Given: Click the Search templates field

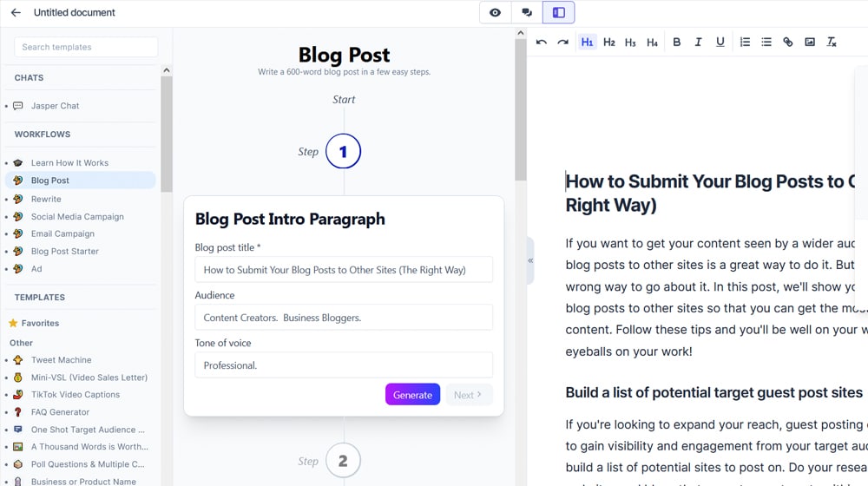Looking at the screenshot, I should pos(86,47).
